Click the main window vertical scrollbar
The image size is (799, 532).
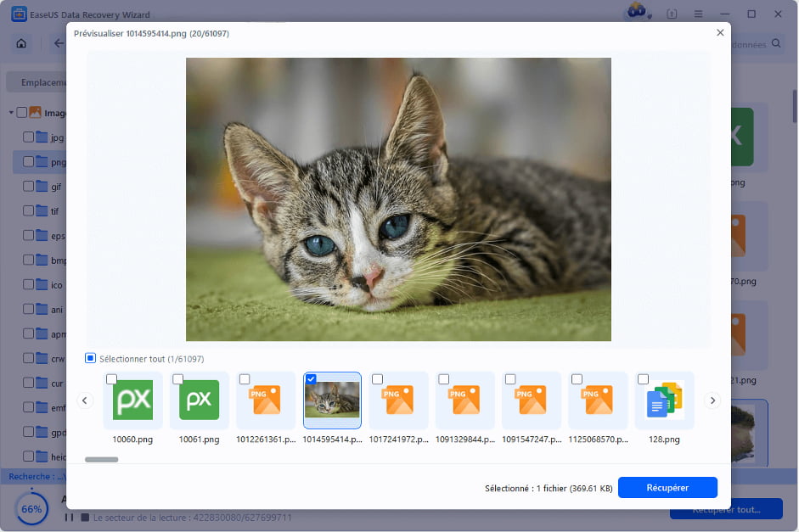click(795, 106)
